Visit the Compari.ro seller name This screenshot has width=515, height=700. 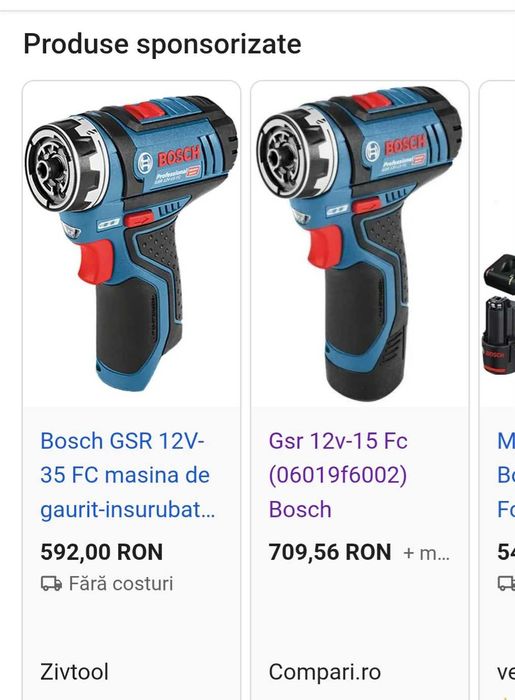pyautogui.click(x=325, y=671)
